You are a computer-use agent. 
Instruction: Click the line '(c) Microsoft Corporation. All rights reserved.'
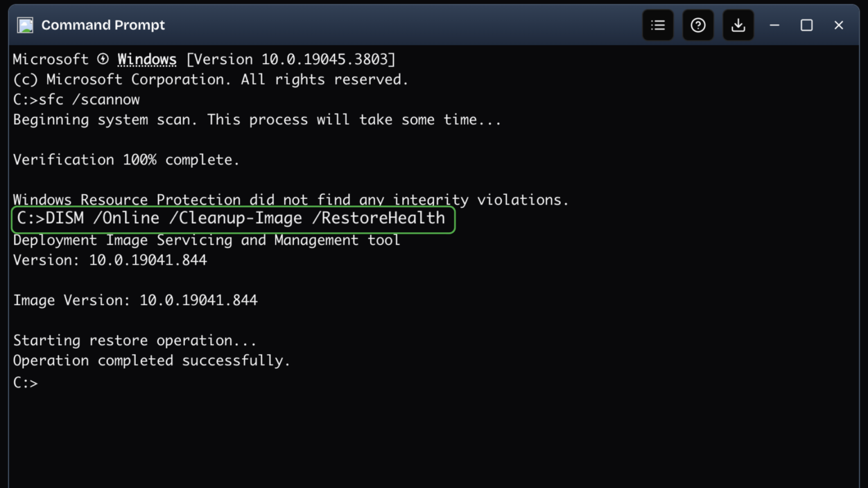pyautogui.click(x=210, y=80)
